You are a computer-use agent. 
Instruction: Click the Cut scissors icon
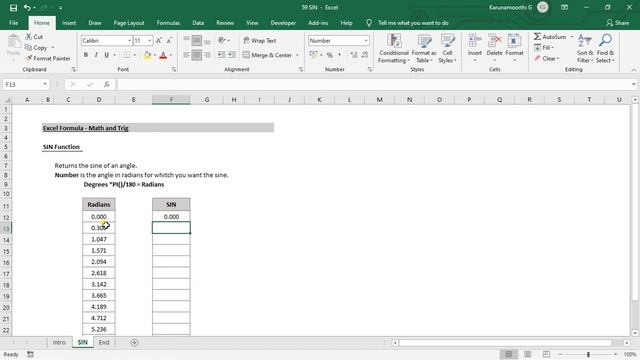29,37
